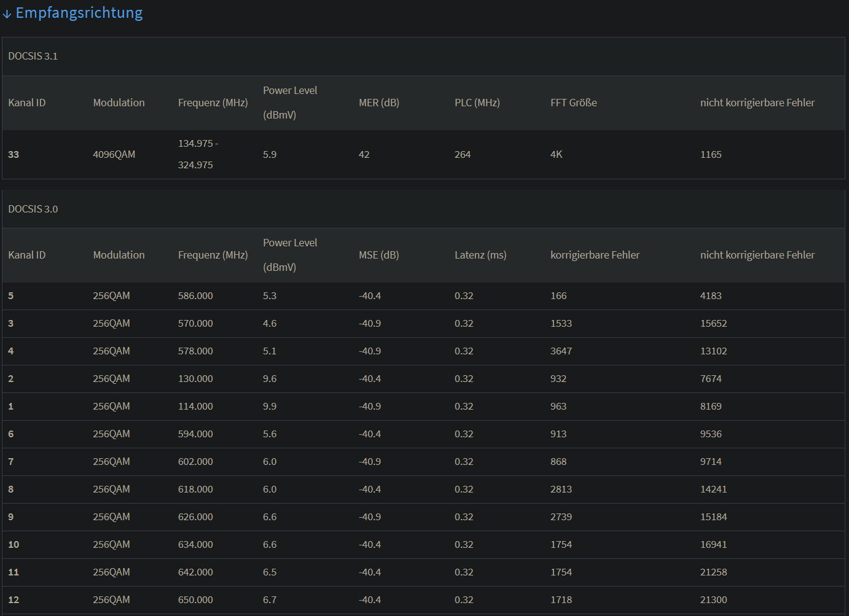
Task: Click uncorrectable errors value 13102
Action: tap(714, 351)
